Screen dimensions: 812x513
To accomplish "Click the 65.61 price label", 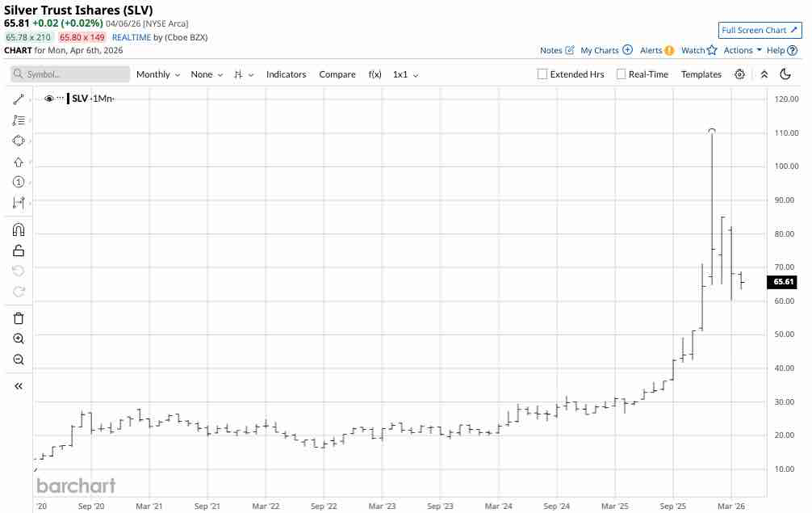I will pyautogui.click(x=782, y=282).
